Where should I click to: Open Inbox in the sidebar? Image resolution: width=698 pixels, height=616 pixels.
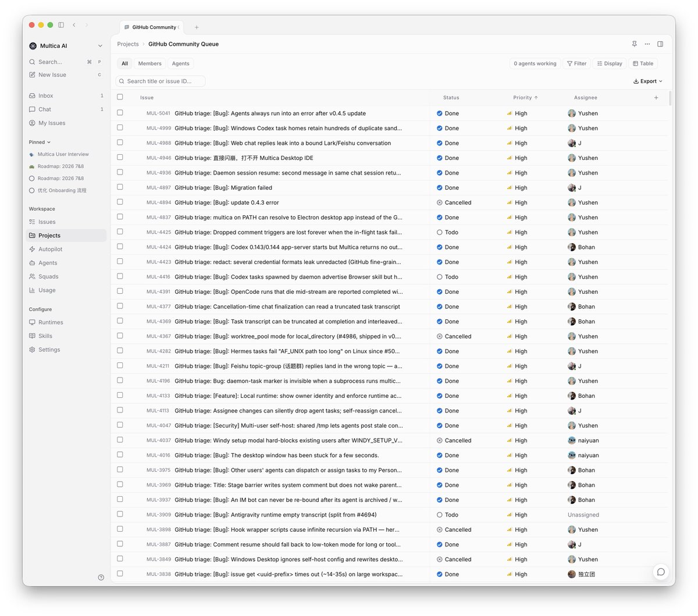coord(66,95)
